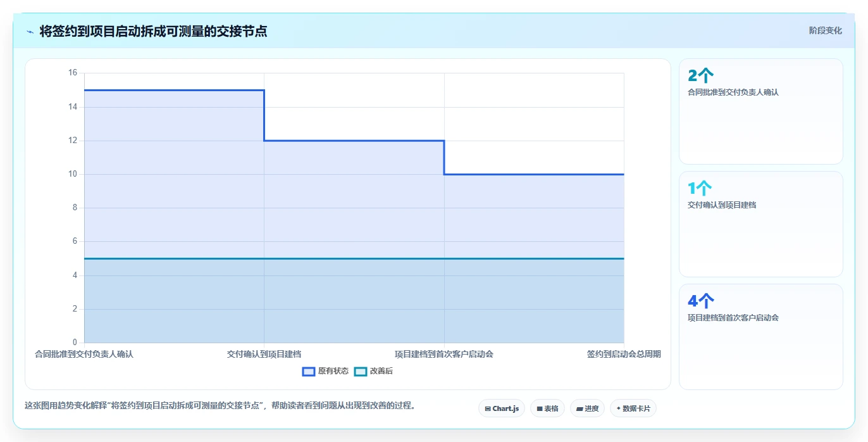The width and height of the screenshot is (868, 442).
Task: Click the y-axis value 12
Action: [73, 141]
